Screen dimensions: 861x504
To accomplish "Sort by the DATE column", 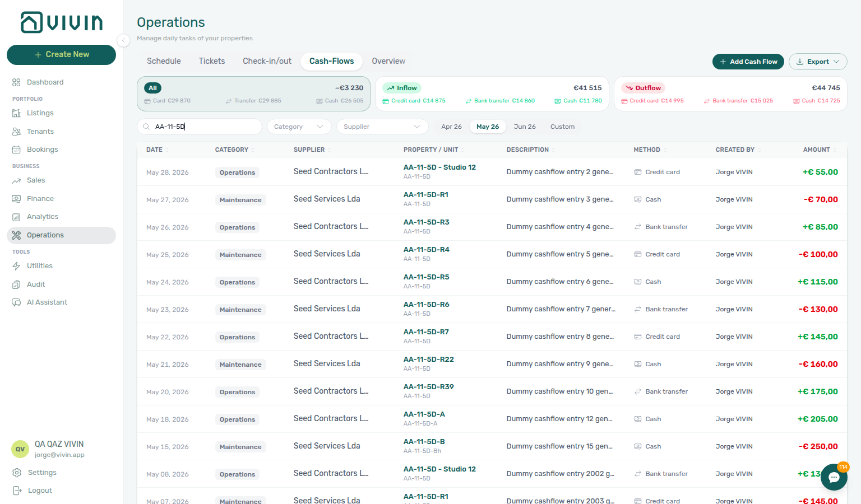I will pos(157,150).
